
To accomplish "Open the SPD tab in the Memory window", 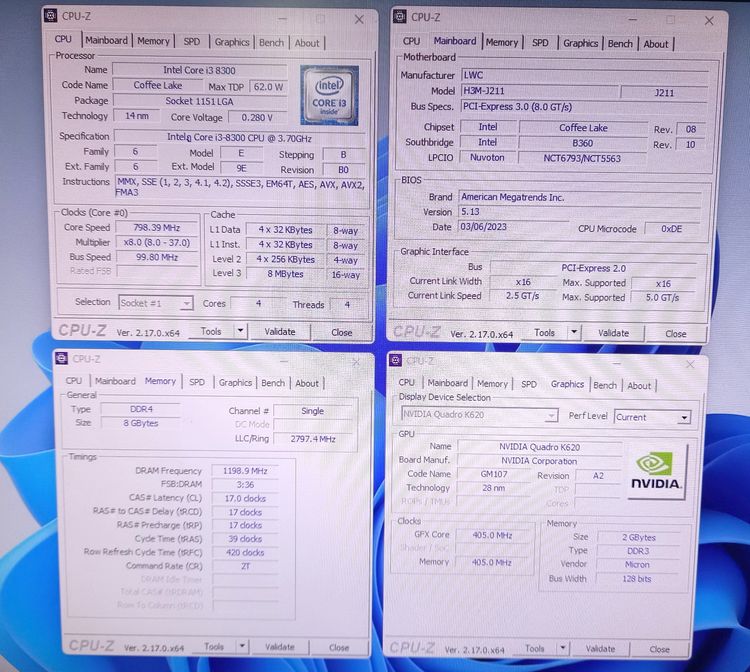I will click(x=197, y=382).
